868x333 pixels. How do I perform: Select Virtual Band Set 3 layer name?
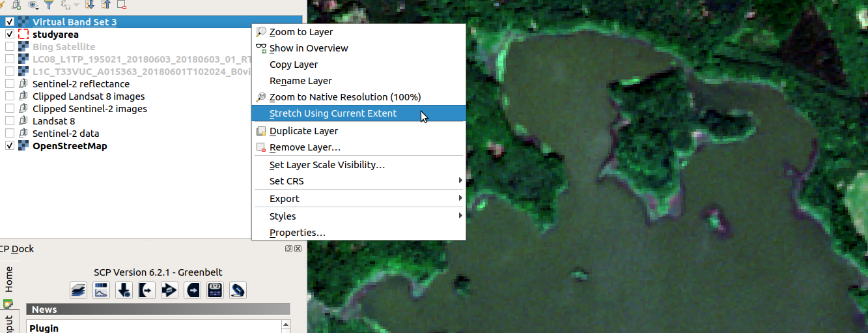pos(75,22)
